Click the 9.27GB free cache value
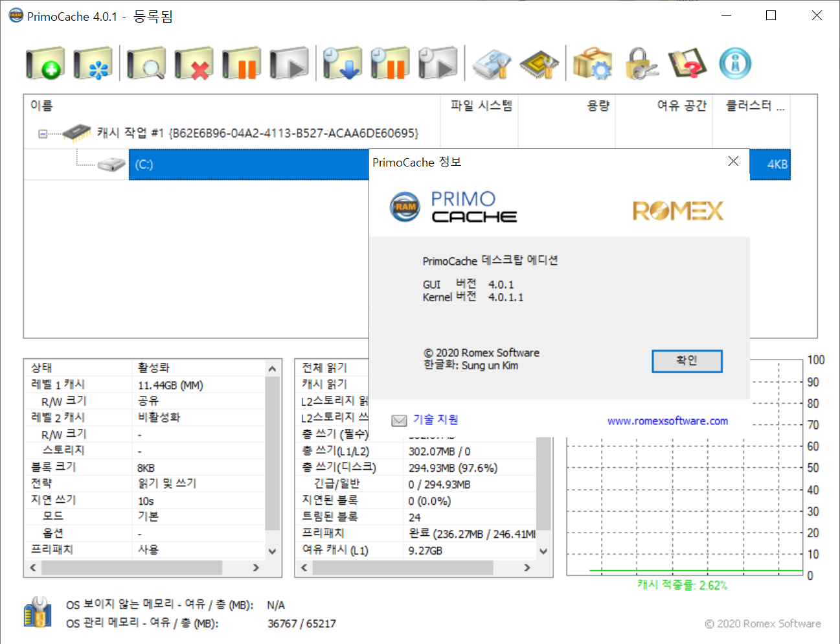This screenshot has height=644, width=840. (425, 551)
